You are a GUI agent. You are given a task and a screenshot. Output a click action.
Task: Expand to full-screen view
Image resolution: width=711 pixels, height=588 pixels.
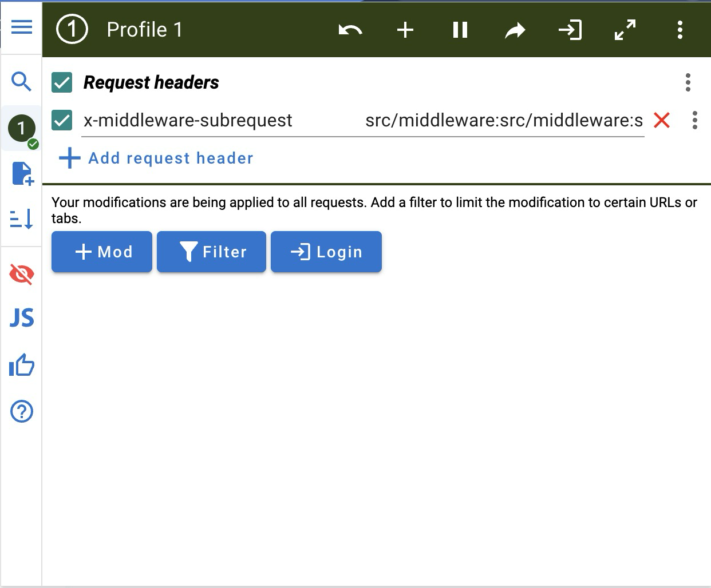pyautogui.click(x=625, y=30)
